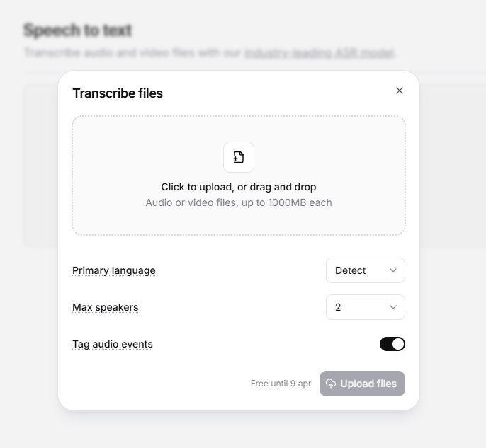Screen dimensions: 486x448
Task: Click the 'Free until 9 apr' note
Action: 281,384
